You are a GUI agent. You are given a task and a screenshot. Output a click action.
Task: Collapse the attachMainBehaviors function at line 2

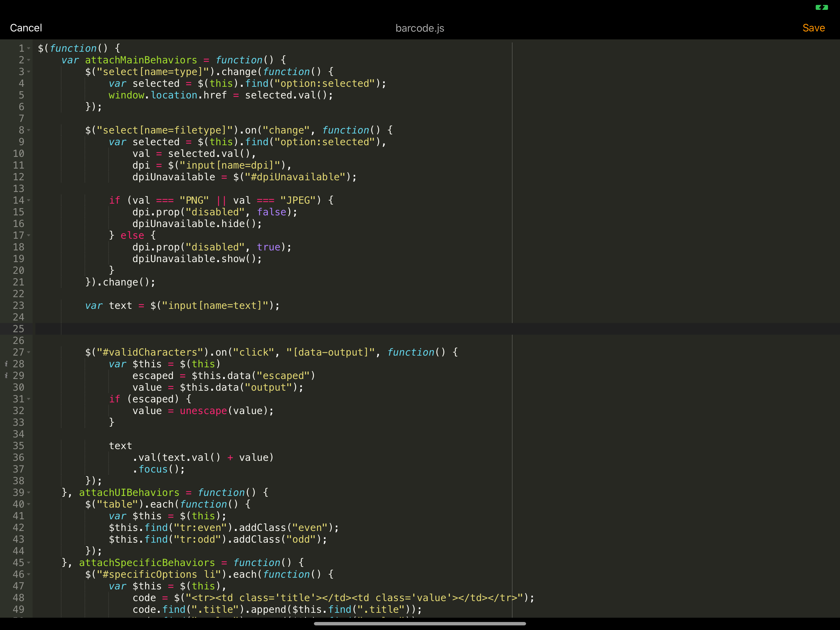coord(29,60)
